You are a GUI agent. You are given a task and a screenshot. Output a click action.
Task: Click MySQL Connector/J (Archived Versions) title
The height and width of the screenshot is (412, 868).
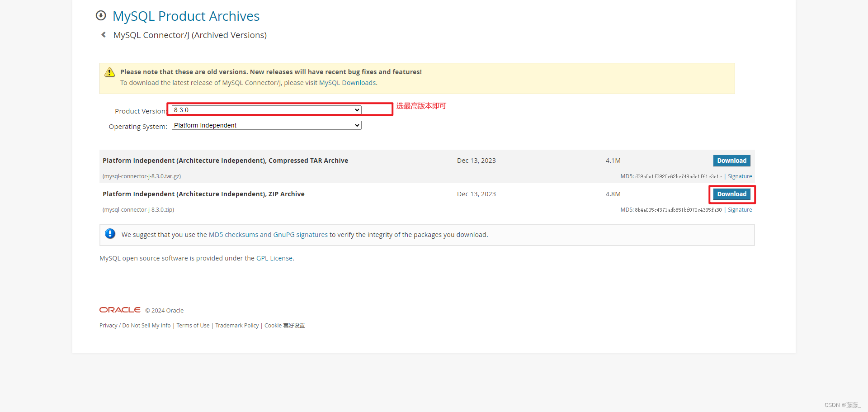pyautogui.click(x=190, y=35)
